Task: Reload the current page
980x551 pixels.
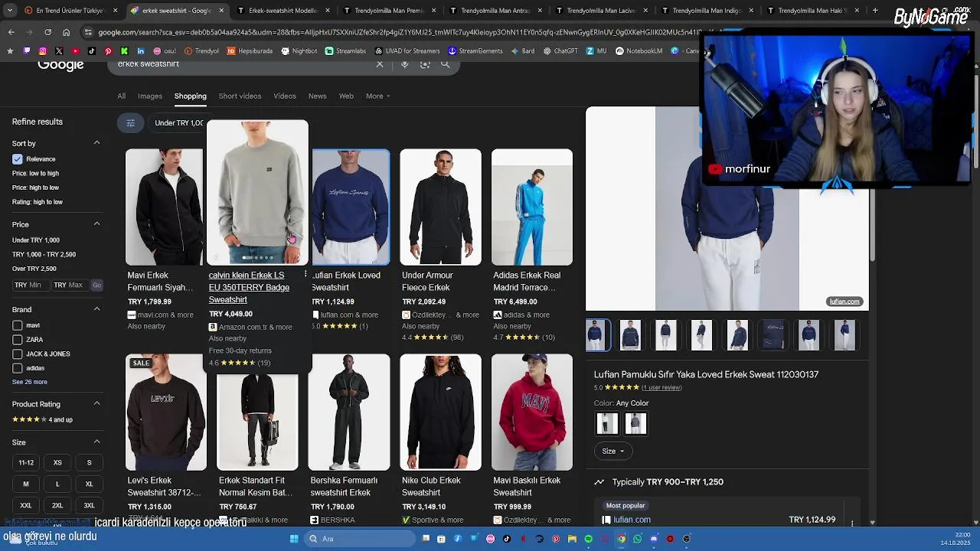Action: tap(47, 32)
